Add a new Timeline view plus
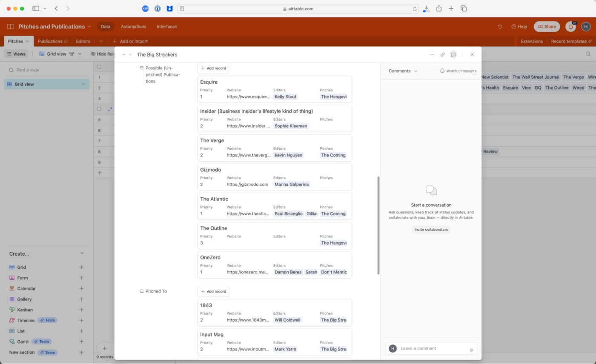 click(81, 320)
